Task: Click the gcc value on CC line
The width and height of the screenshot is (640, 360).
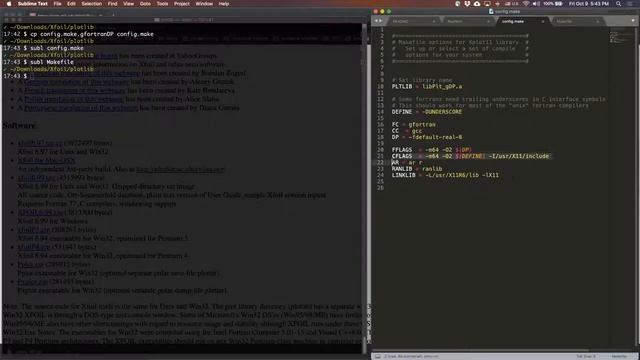Action: point(417,131)
